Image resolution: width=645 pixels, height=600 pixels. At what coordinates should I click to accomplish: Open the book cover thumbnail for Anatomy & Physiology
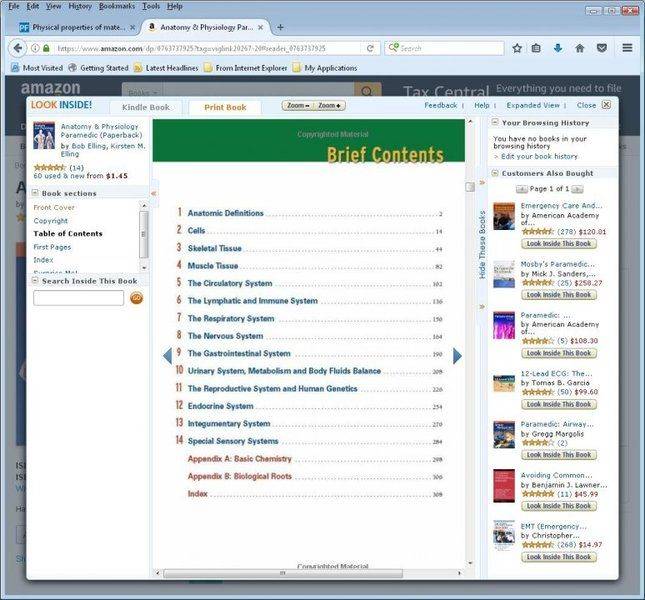pyautogui.click(x=44, y=135)
